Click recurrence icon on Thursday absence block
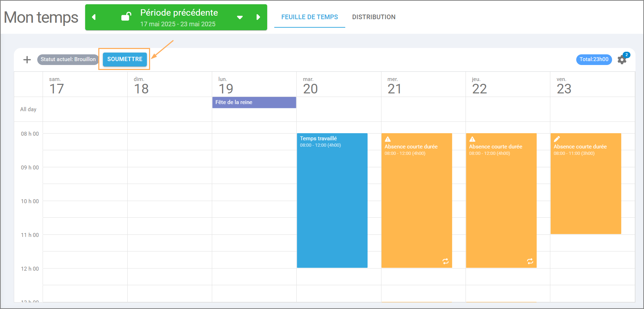644x309 pixels. pyautogui.click(x=530, y=261)
